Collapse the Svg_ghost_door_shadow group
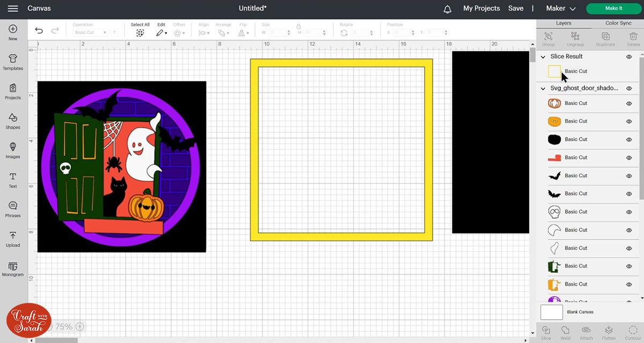The width and height of the screenshot is (644, 343). 543,88
